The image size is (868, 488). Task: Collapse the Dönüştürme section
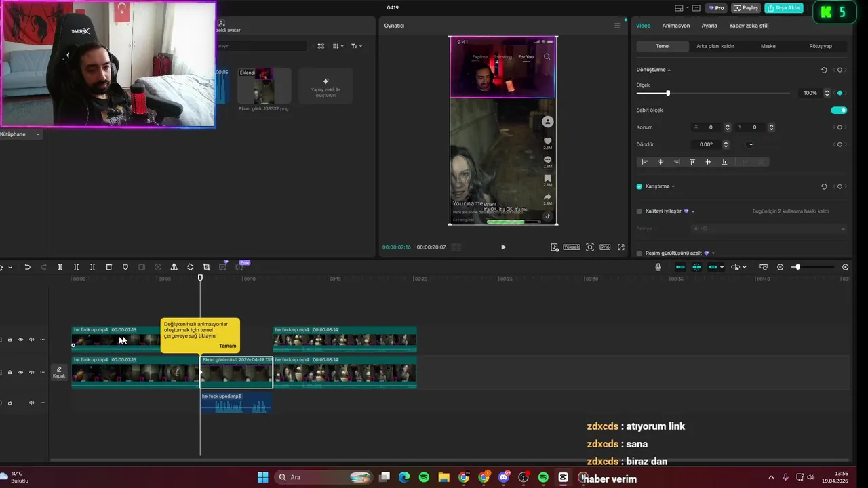pyautogui.click(x=669, y=70)
